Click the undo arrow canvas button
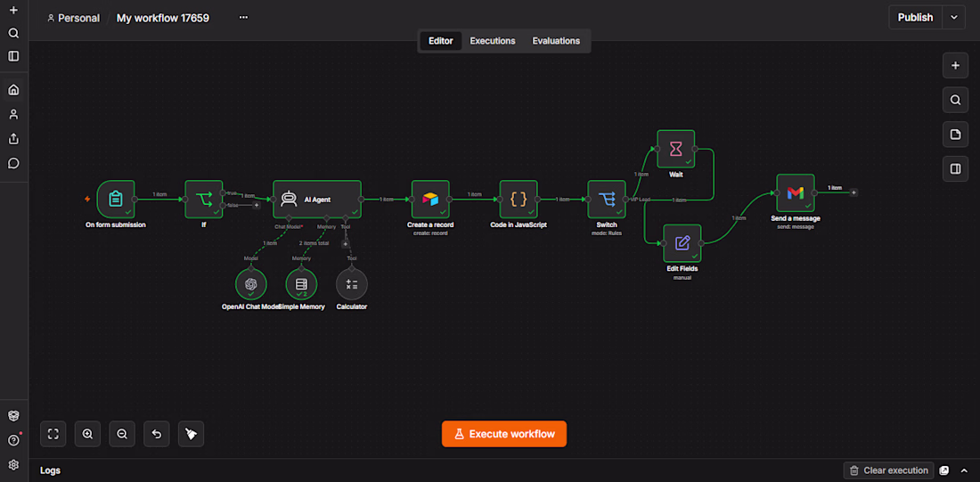 tap(157, 434)
